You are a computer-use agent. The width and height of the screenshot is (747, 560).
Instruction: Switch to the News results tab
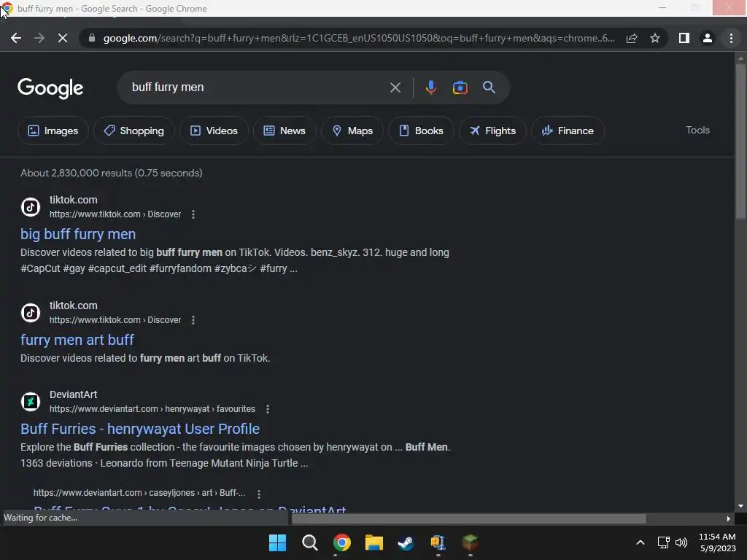click(285, 131)
